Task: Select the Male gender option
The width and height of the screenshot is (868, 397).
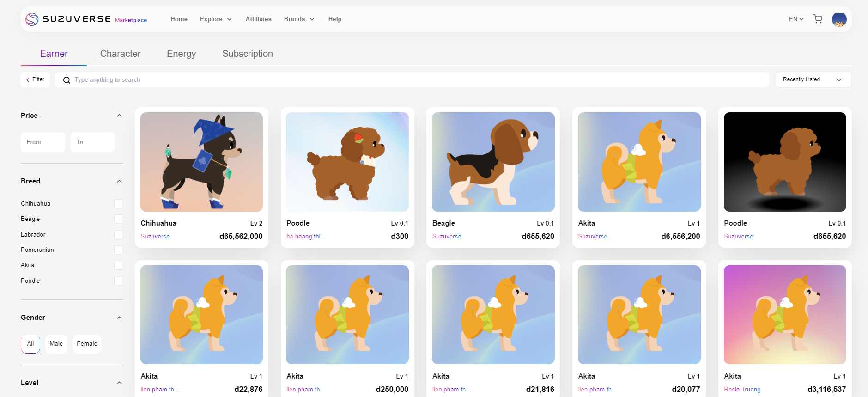Action: coord(56,344)
